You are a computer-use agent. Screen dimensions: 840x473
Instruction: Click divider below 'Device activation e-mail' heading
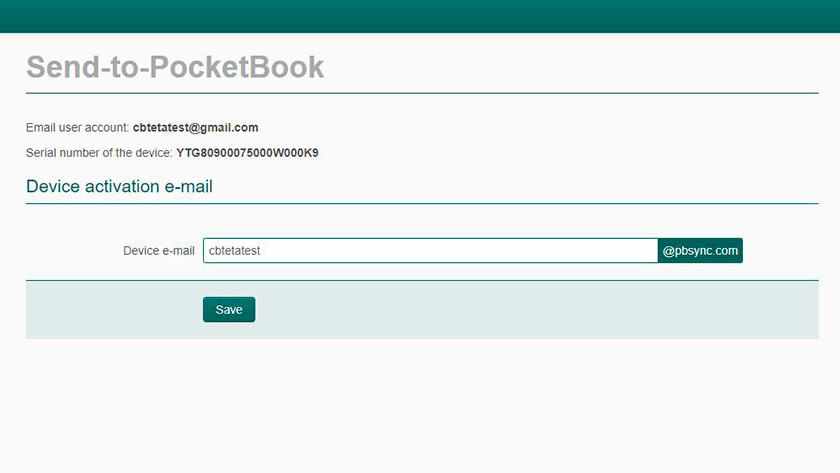point(422,204)
